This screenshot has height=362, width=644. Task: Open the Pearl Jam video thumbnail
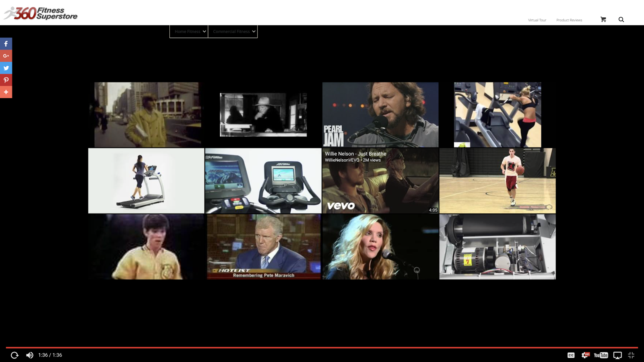click(x=380, y=115)
